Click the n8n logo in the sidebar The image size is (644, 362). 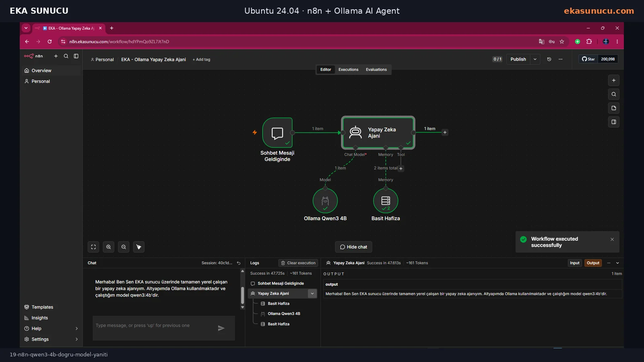tap(33, 56)
